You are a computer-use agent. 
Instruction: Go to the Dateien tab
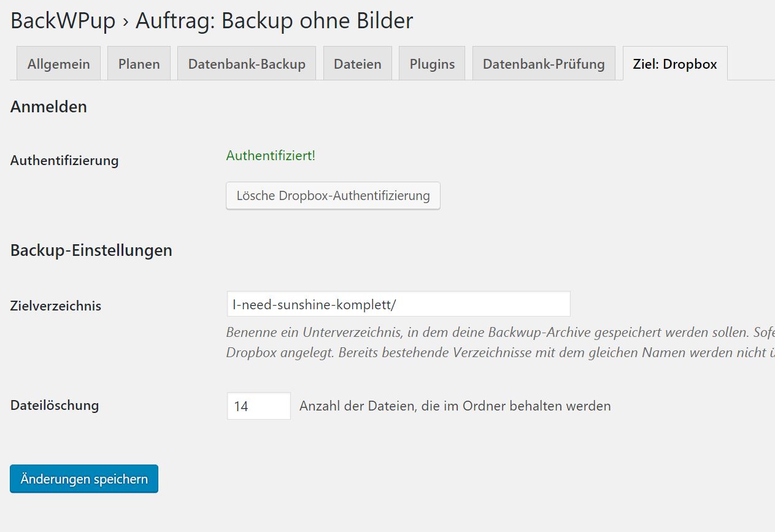[x=357, y=64]
